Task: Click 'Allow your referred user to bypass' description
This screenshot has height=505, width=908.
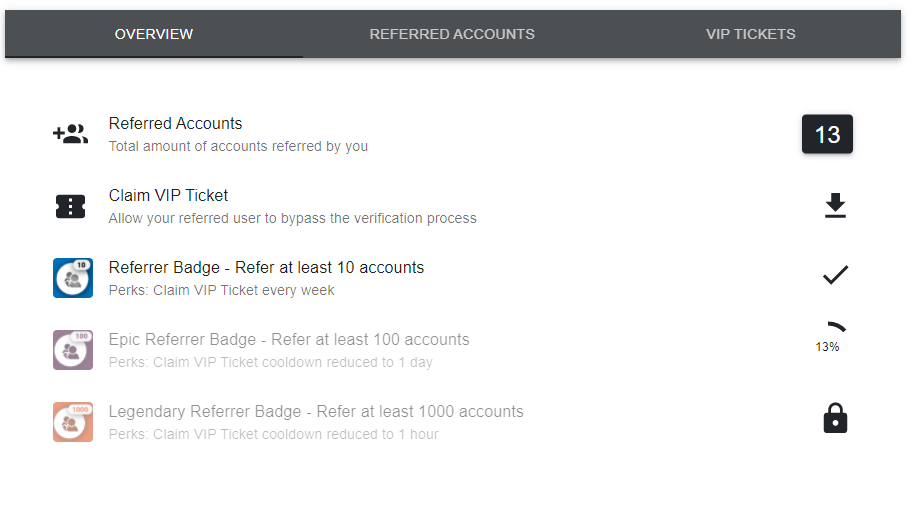Action: [292, 218]
